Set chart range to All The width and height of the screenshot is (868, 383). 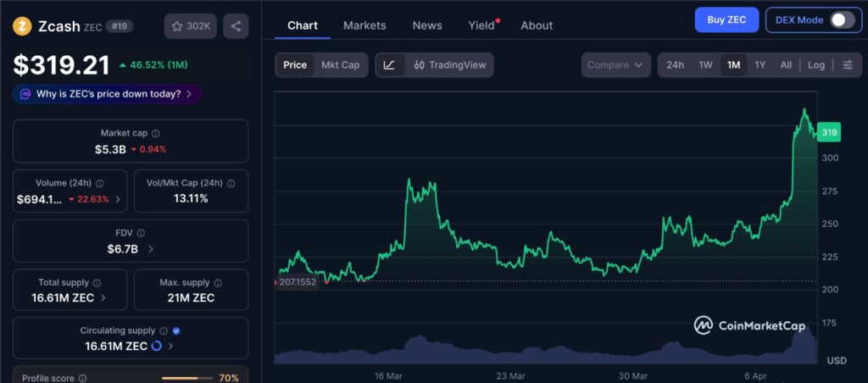click(x=786, y=64)
